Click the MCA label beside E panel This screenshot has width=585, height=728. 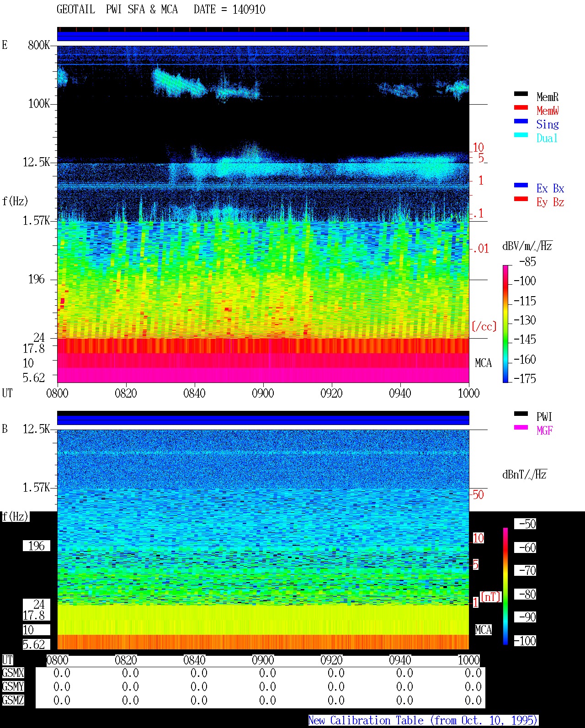tap(483, 363)
